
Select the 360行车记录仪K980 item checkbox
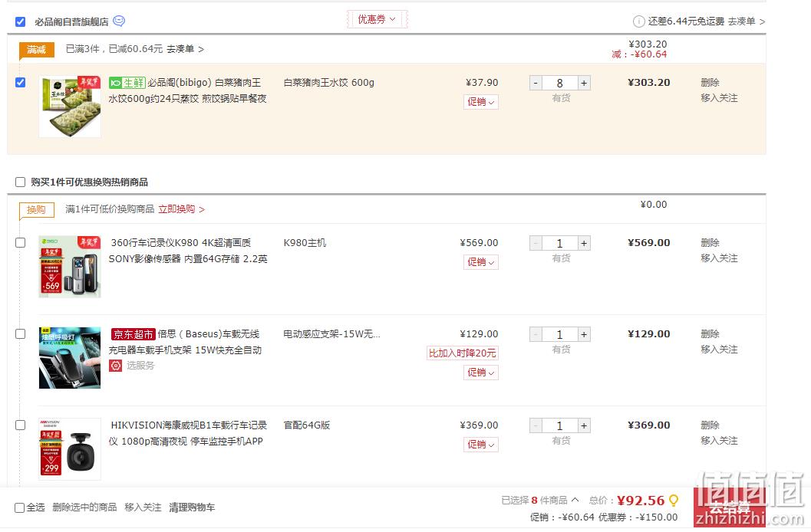(x=20, y=243)
